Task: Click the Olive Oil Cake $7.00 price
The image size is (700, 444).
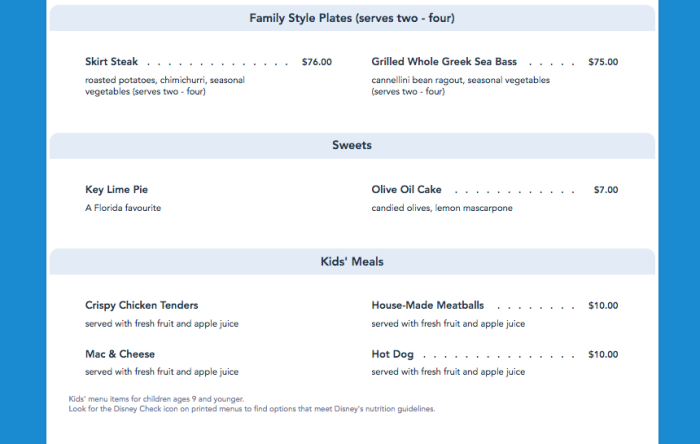Action: 605,190
